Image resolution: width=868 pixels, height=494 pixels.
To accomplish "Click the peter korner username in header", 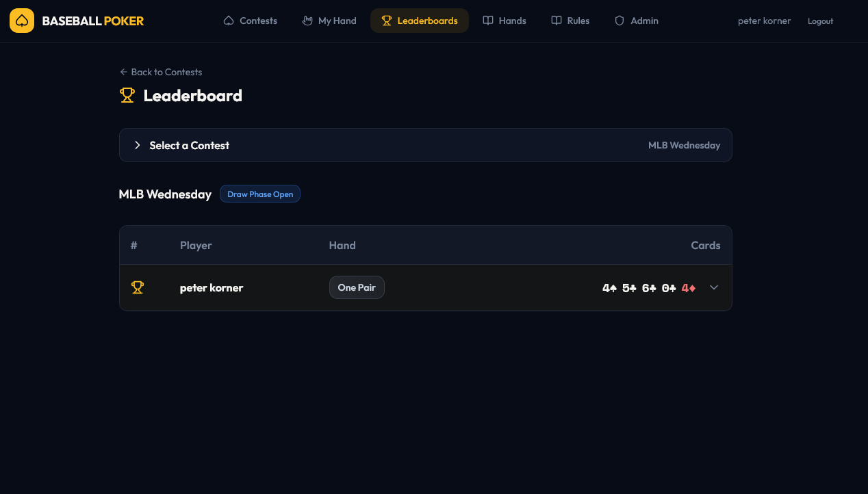I will [x=764, y=21].
